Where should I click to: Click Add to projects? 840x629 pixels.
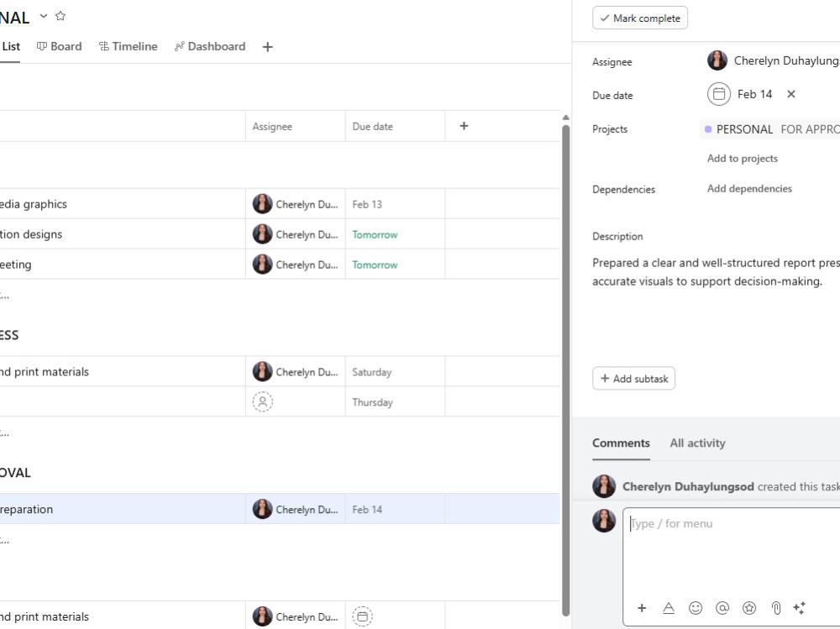[x=742, y=159]
